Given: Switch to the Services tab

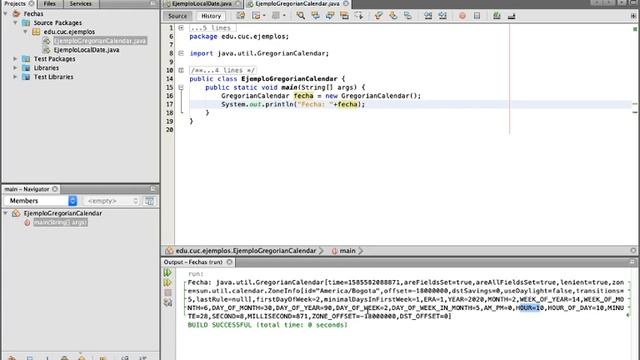Looking at the screenshot, I should click(80, 4).
